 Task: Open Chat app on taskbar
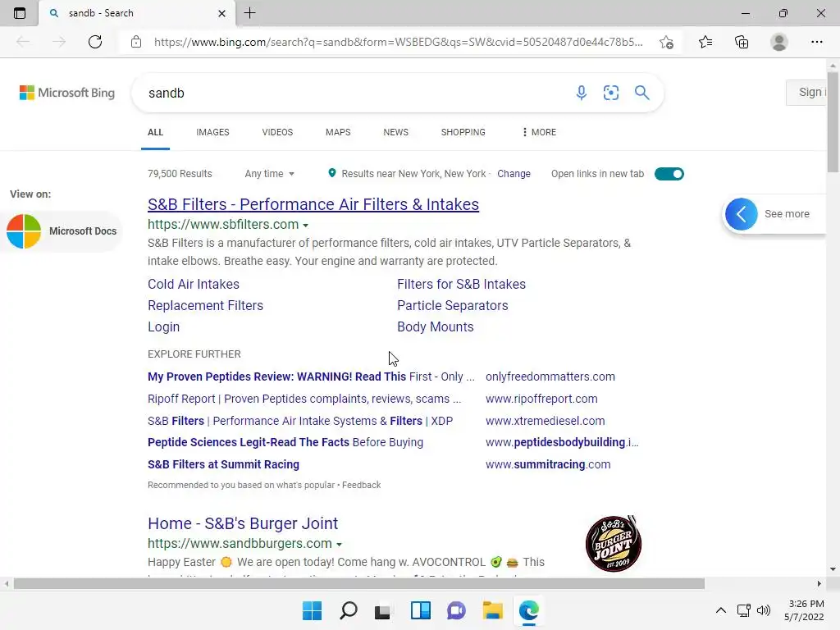coord(456,610)
